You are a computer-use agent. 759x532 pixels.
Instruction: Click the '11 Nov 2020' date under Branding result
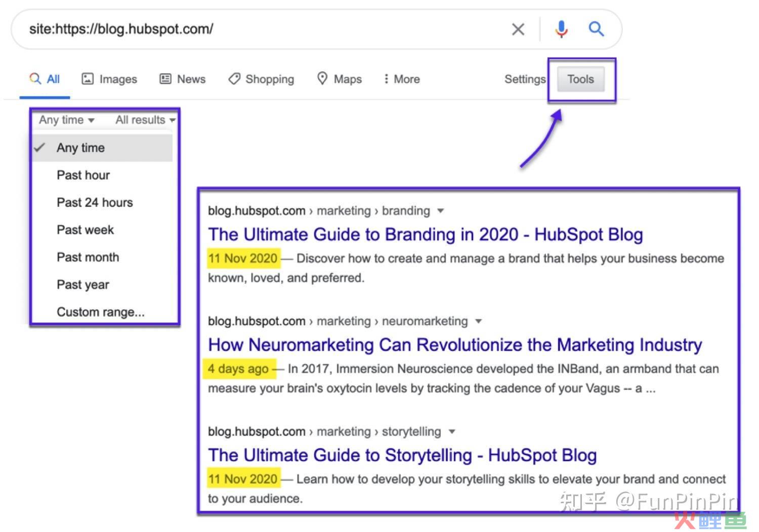coord(242,258)
